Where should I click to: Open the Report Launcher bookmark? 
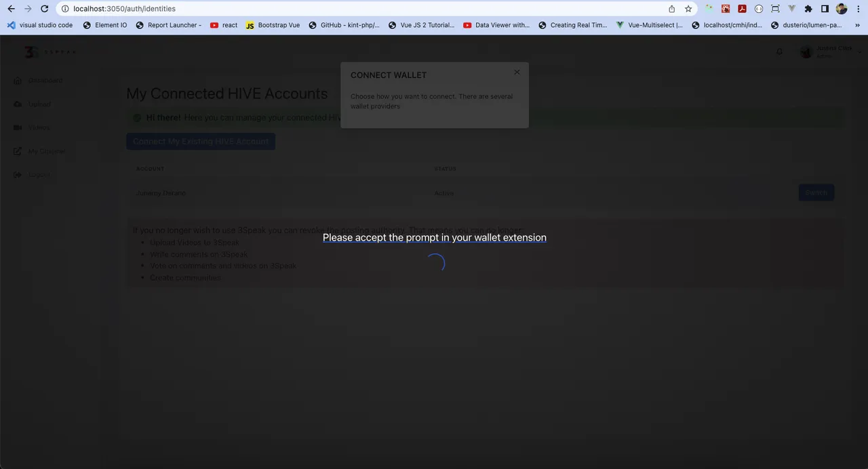(169, 25)
